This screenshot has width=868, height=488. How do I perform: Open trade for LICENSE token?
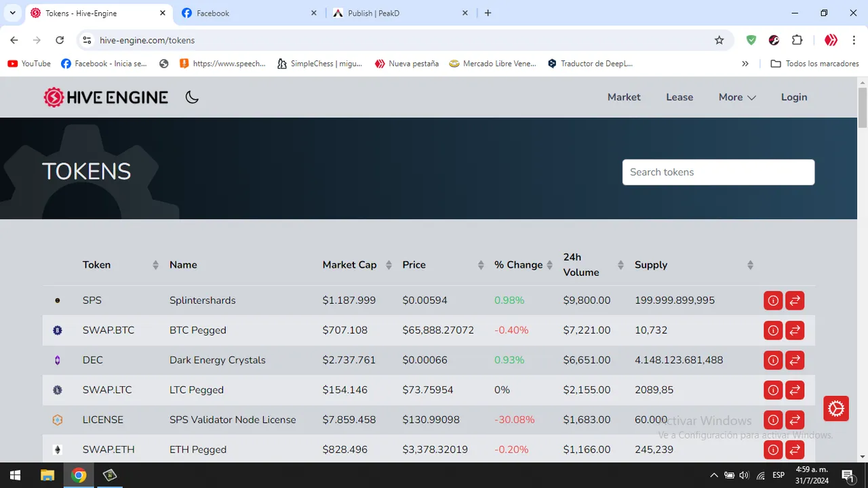tap(795, 420)
